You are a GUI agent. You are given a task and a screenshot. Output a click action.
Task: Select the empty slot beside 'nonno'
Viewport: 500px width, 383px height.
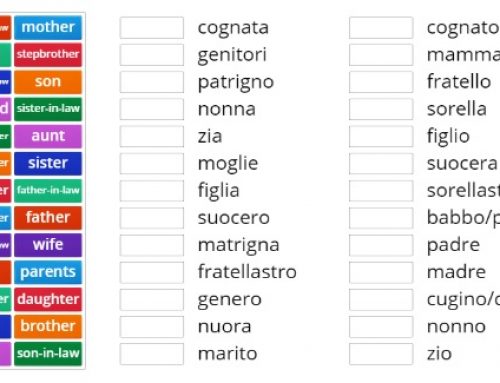click(x=381, y=327)
